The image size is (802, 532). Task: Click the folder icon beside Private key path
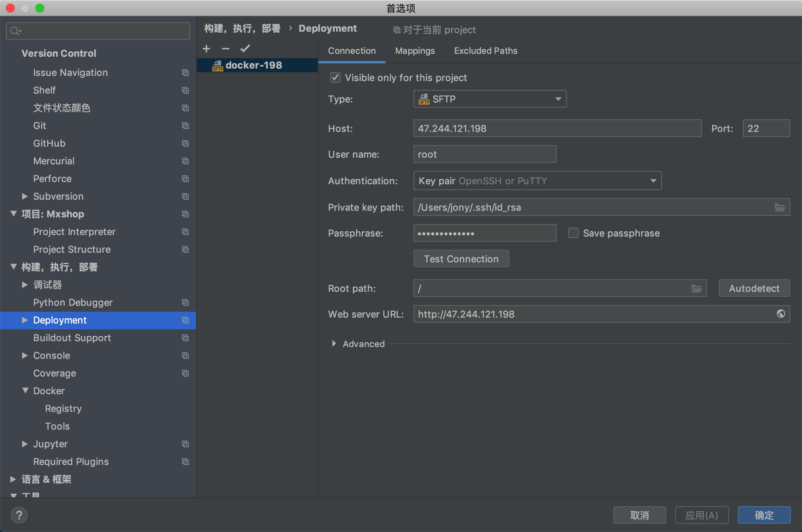coord(780,207)
